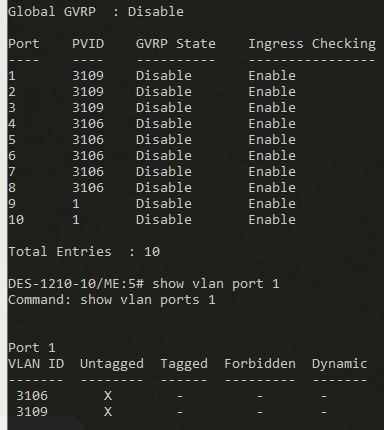Click PVID 3106 in port 4 row
384x430 pixels.
click(x=88, y=124)
